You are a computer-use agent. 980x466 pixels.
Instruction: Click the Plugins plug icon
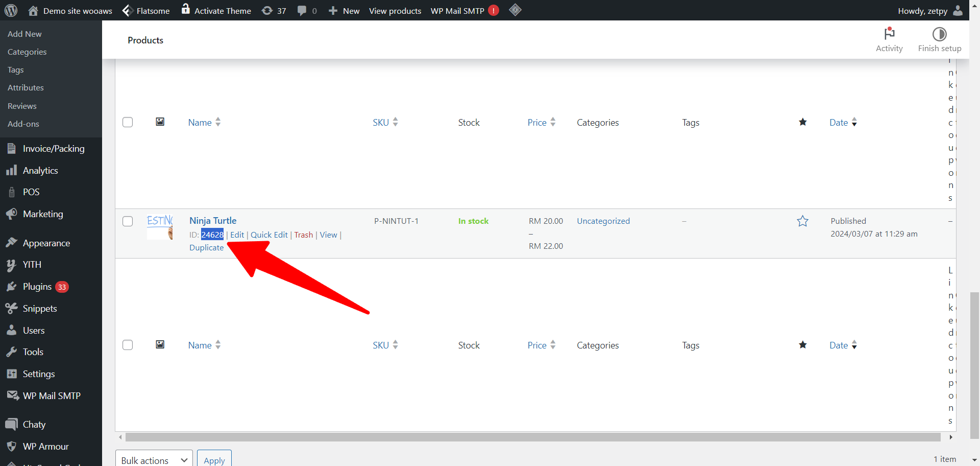(11, 287)
